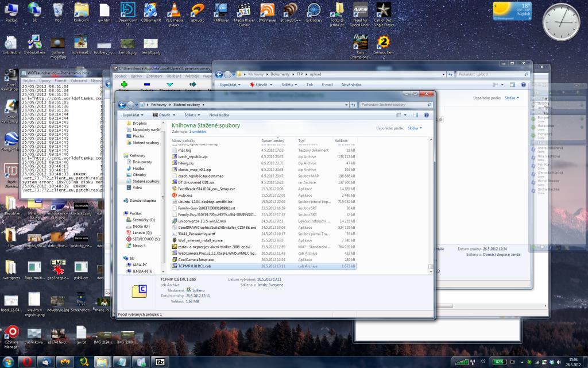Select the DreamCom SE desktop icon
The height and width of the screenshot is (368, 588).
(x=128, y=14)
